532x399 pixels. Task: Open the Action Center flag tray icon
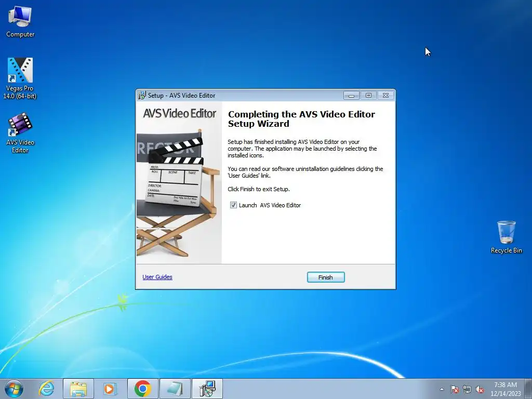pyautogui.click(x=455, y=389)
